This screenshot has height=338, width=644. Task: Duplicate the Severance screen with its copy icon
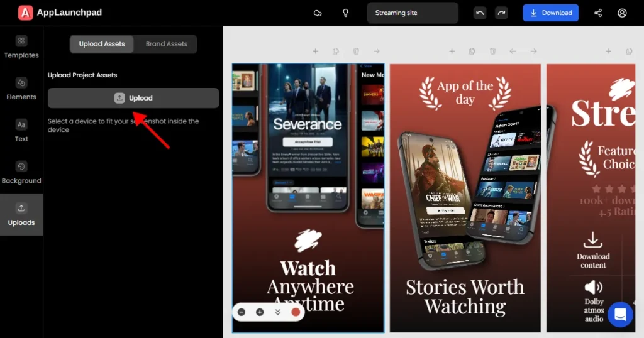click(x=336, y=52)
